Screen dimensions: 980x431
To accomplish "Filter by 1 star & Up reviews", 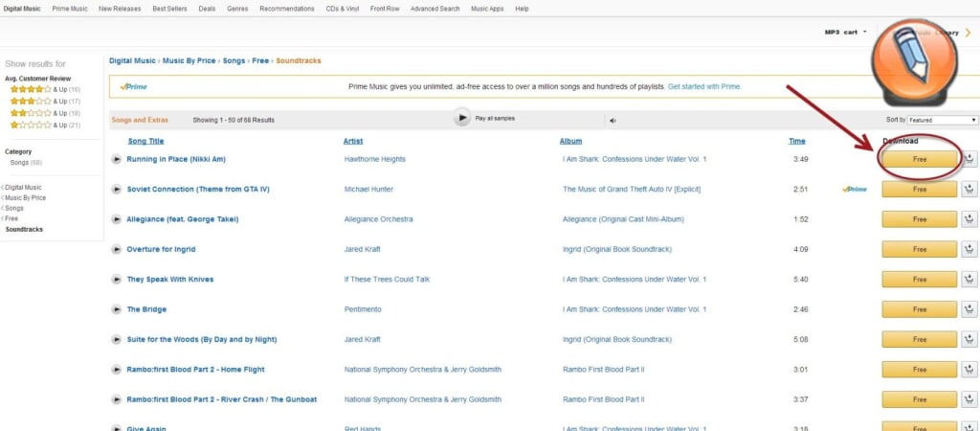I will (x=45, y=125).
